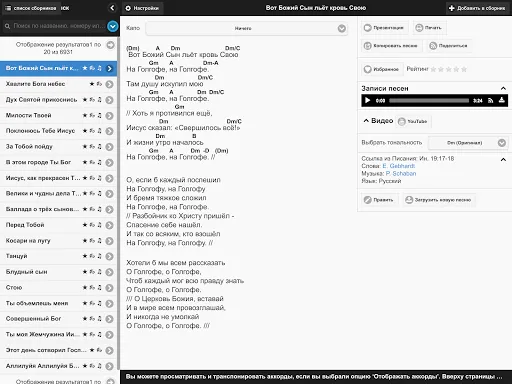
Task: Click the star icon for Баллада о трёх сынов
Action: (x=85, y=209)
